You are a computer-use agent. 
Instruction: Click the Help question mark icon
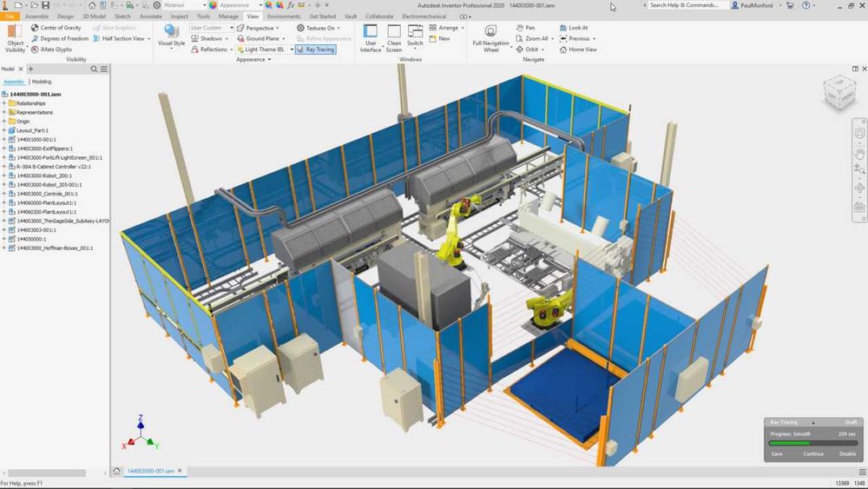click(x=806, y=5)
